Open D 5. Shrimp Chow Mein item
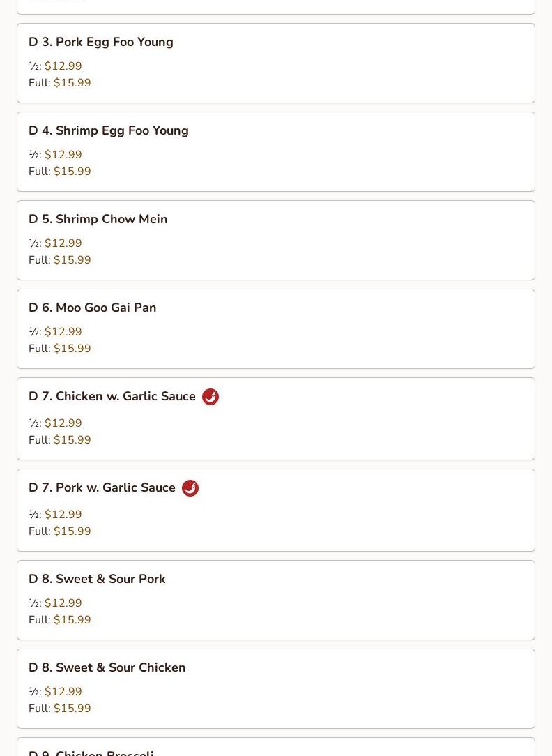The height and width of the screenshot is (756, 552). [x=276, y=240]
